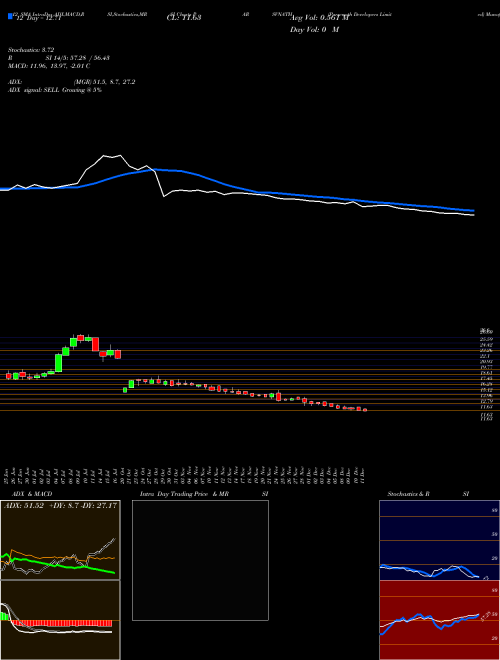Click 'ADX signal: SELL Growing @ 5%' text
The height and width of the screenshot is (660, 500).
(x=55, y=90)
